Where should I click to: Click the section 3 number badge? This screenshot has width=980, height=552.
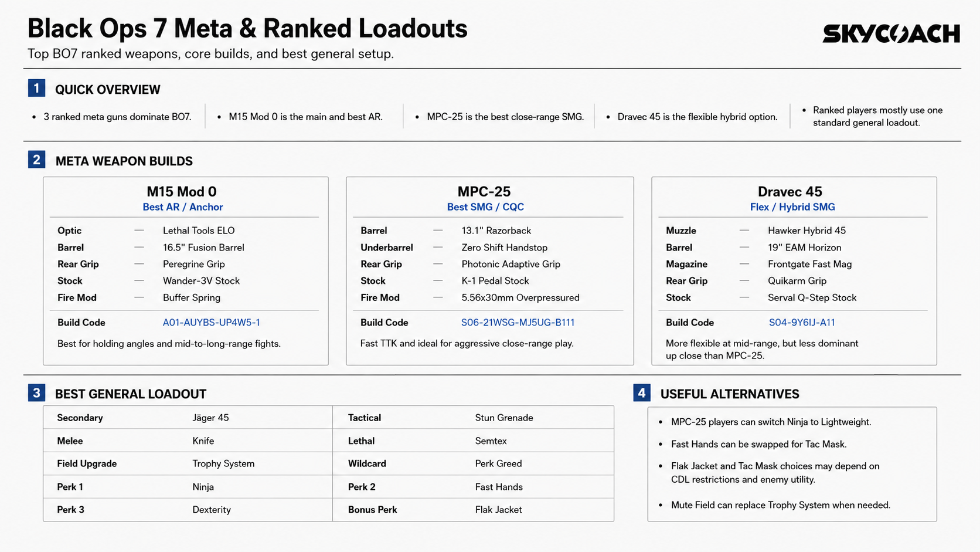[x=36, y=392]
